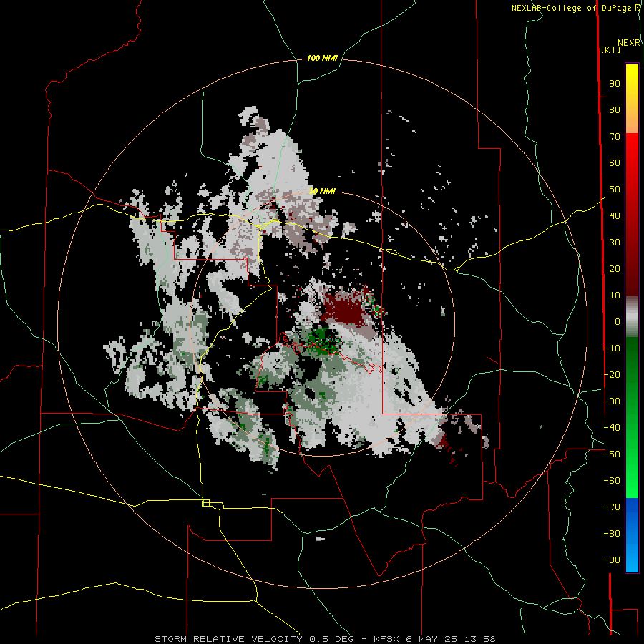Image resolution: width=644 pixels, height=644 pixels.
Task: Click the gray zero-velocity color bar segment
Action: [x=632, y=317]
